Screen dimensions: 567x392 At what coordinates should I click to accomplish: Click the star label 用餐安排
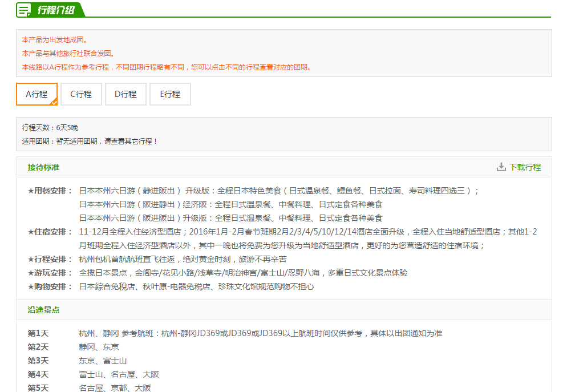click(x=50, y=191)
